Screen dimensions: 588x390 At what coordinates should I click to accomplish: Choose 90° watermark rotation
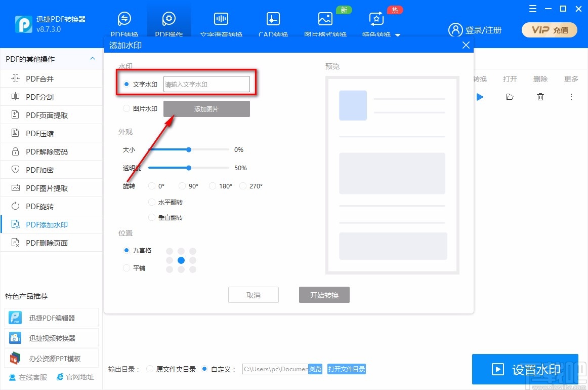click(182, 186)
